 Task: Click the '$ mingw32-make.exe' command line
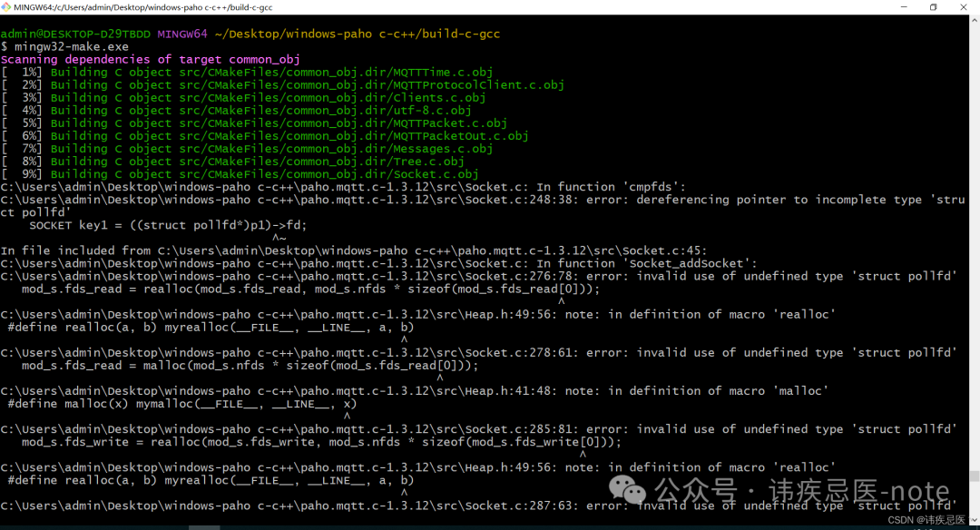click(65, 47)
